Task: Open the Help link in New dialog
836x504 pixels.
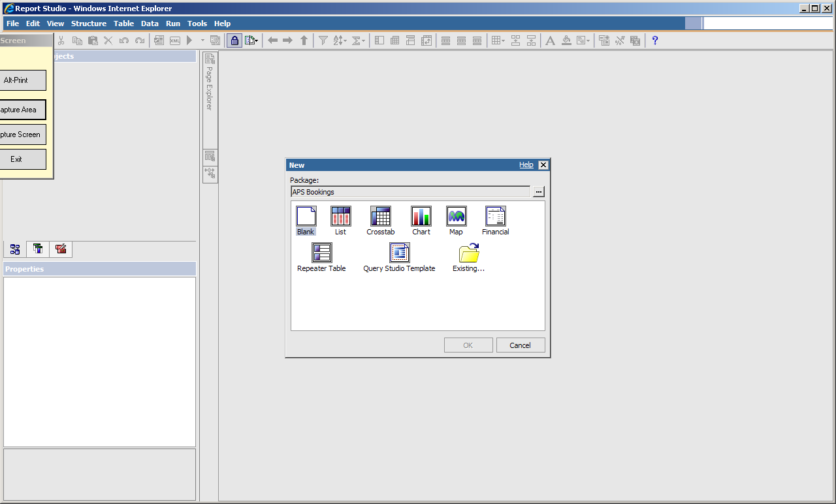Action: tap(526, 165)
